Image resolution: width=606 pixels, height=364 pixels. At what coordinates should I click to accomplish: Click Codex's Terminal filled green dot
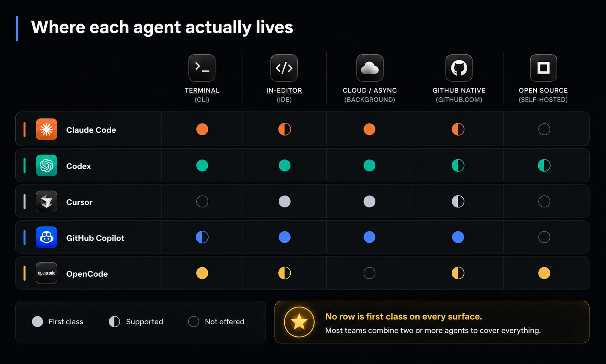[x=202, y=165]
